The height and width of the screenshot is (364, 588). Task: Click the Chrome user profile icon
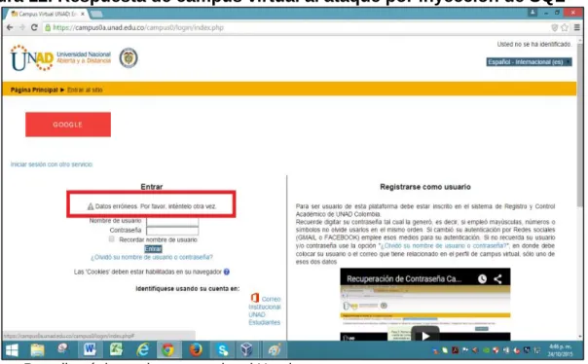click(x=533, y=13)
